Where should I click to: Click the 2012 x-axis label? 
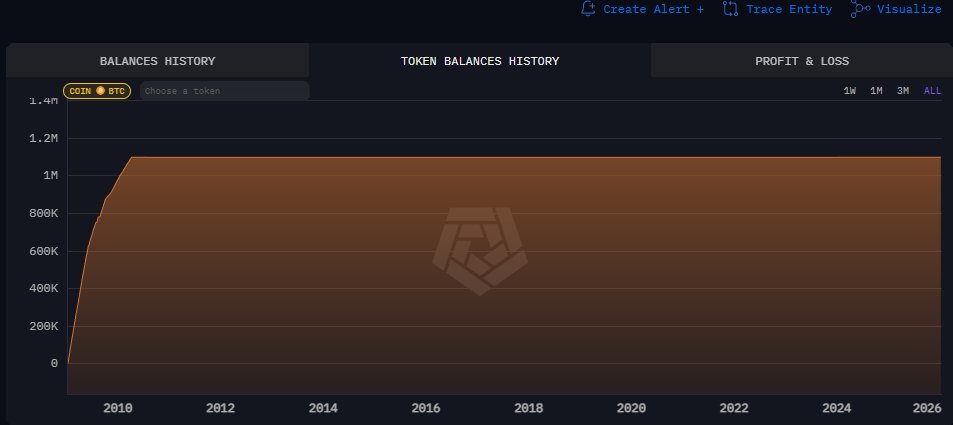[221, 408]
